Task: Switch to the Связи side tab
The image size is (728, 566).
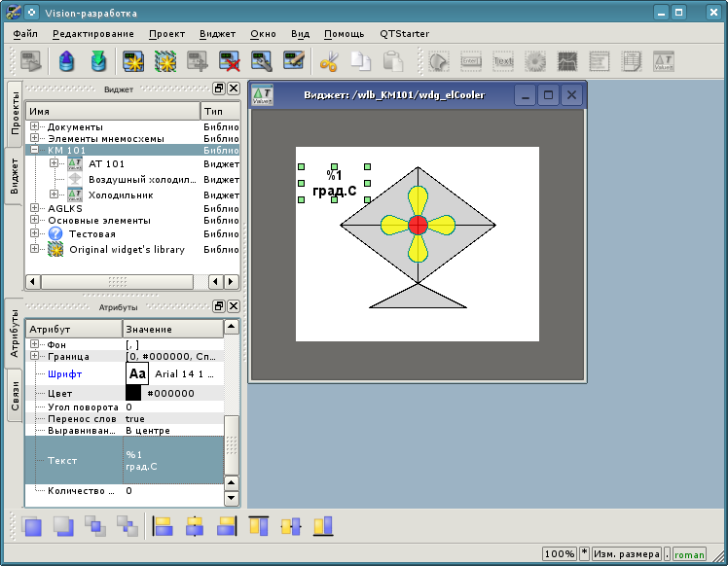Action: point(15,397)
